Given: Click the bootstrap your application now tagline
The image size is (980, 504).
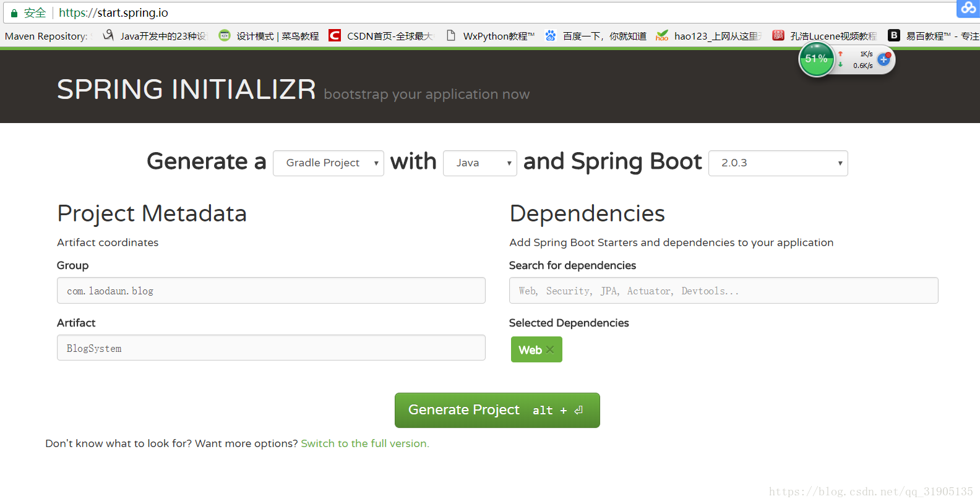Looking at the screenshot, I should [427, 94].
